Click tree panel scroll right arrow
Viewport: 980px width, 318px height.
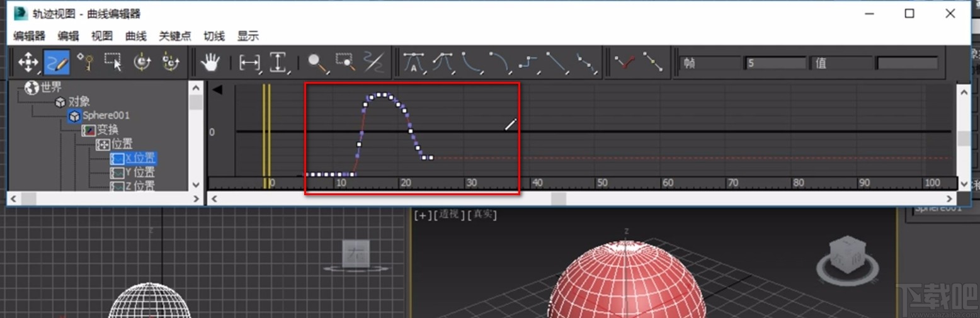[x=196, y=198]
